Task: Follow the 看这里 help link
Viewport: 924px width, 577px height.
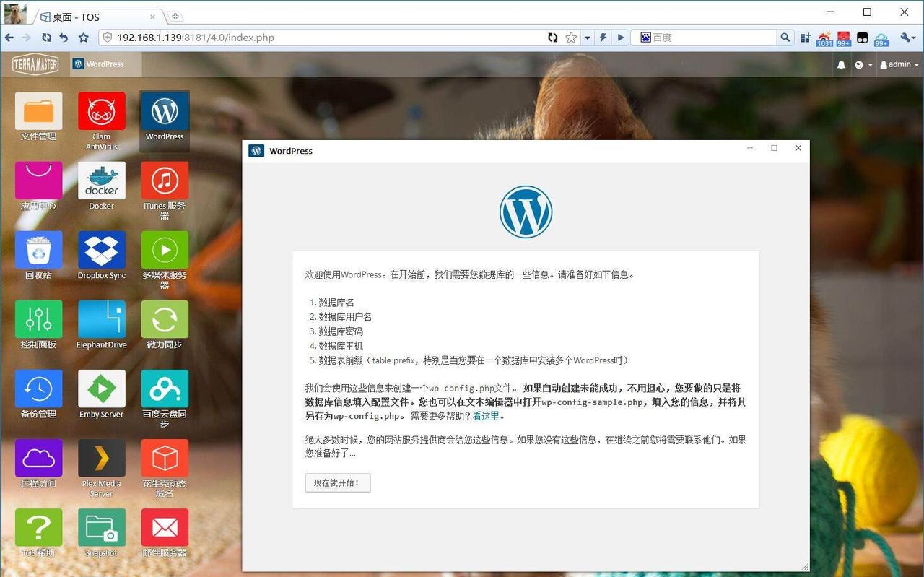Action: click(x=486, y=416)
